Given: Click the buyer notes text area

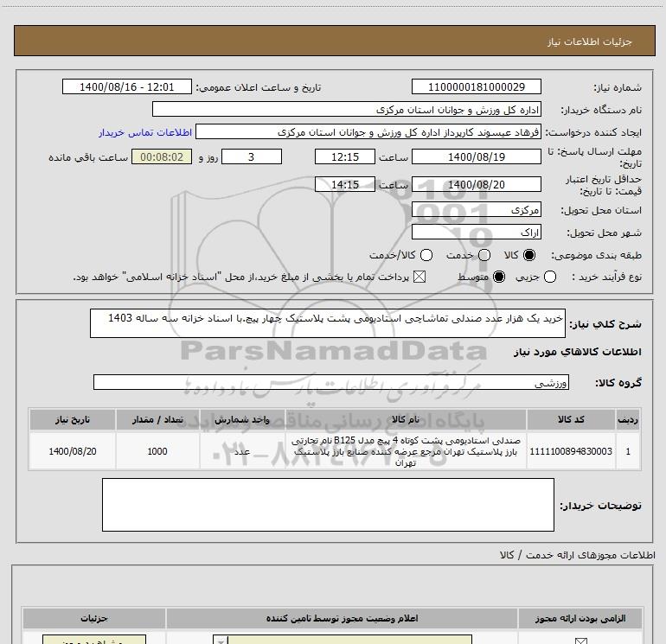Looking at the screenshot, I should [x=328, y=505].
